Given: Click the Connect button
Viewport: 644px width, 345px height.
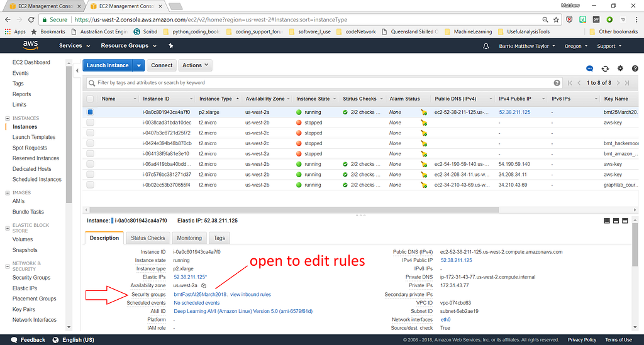Looking at the screenshot, I should 162,65.
